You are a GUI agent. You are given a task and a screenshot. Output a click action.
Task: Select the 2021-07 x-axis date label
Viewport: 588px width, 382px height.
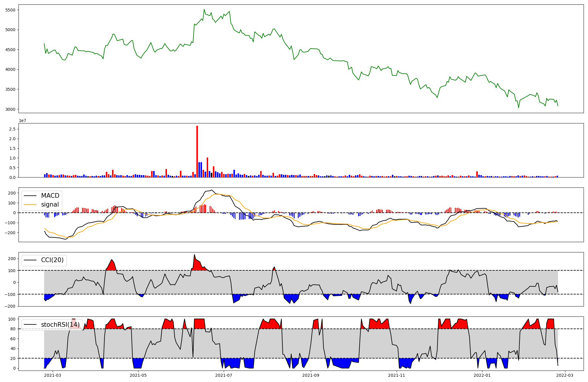(224, 375)
